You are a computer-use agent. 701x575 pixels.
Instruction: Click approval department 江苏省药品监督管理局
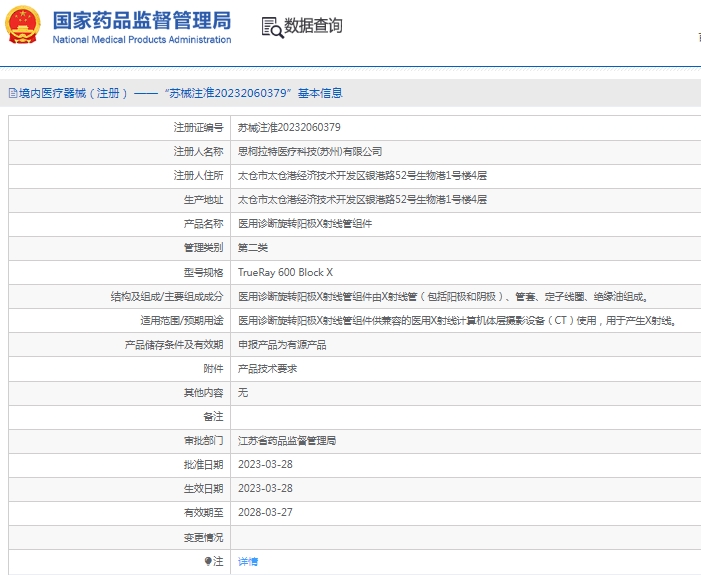tap(287, 441)
